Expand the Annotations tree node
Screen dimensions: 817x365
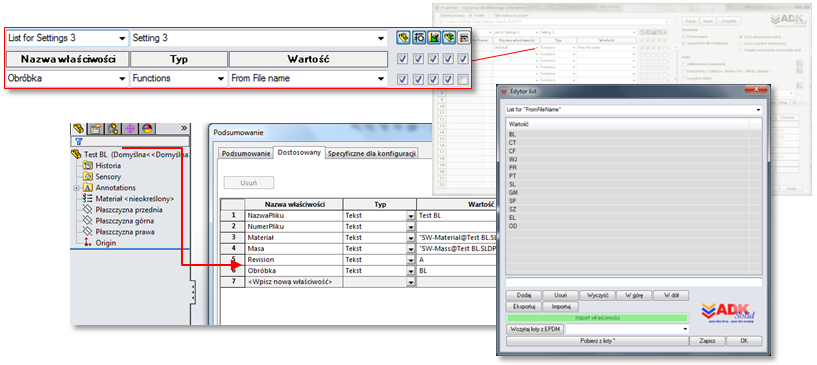point(76,188)
